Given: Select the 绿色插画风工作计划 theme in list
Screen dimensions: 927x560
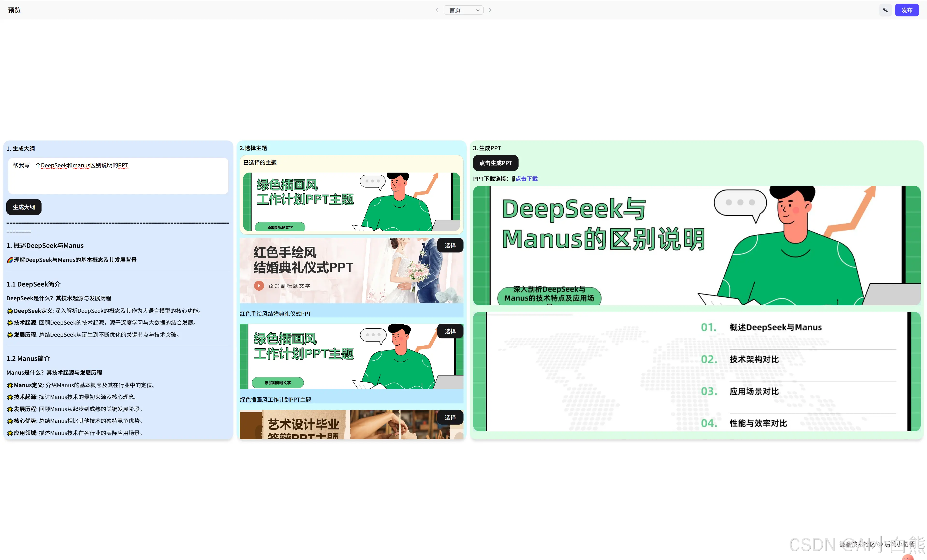Looking at the screenshot, I should pyautogui.click(x=450, y=331).
